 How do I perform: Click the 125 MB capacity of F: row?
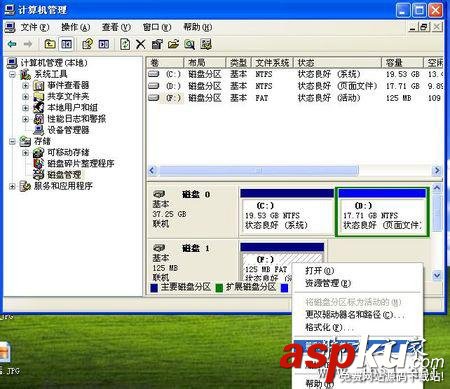point(398,98)
